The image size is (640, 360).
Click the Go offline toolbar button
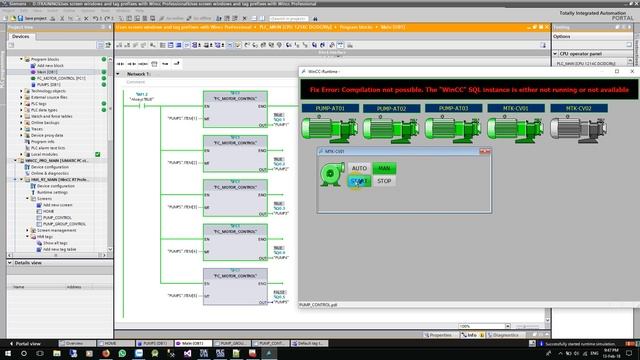pos(200,18)
